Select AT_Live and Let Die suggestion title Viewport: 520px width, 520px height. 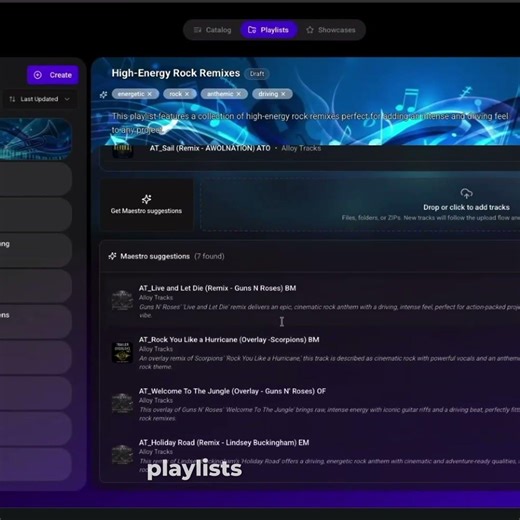217,288
